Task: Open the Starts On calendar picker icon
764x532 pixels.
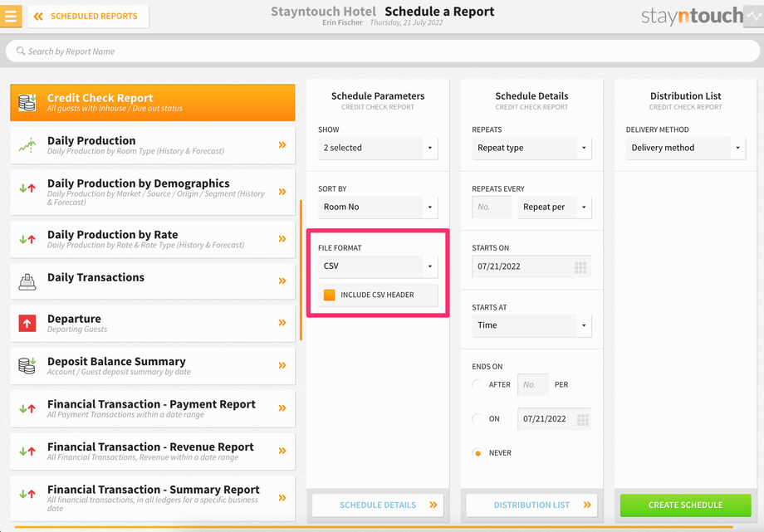Action: 580,267
